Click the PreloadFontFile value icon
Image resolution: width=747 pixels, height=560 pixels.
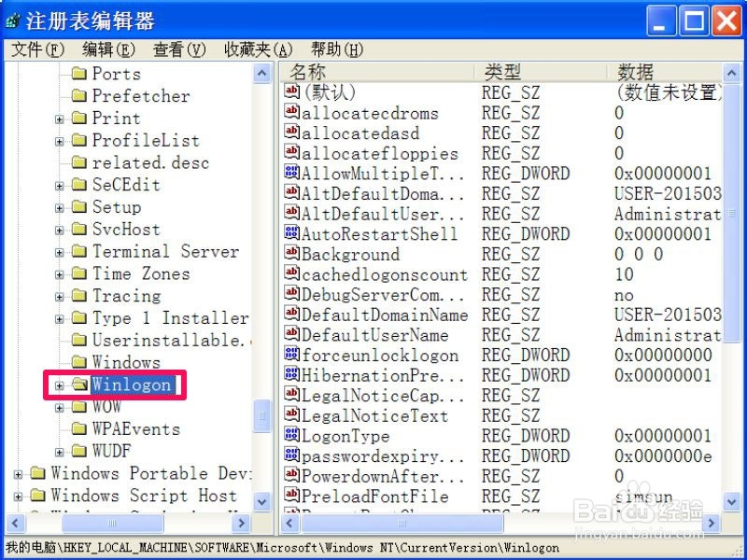[x=291, y=496]
